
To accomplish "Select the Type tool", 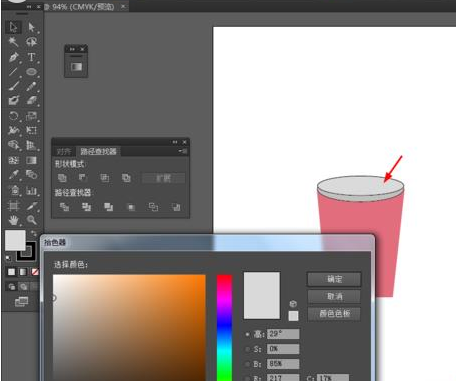I will 31,57.
